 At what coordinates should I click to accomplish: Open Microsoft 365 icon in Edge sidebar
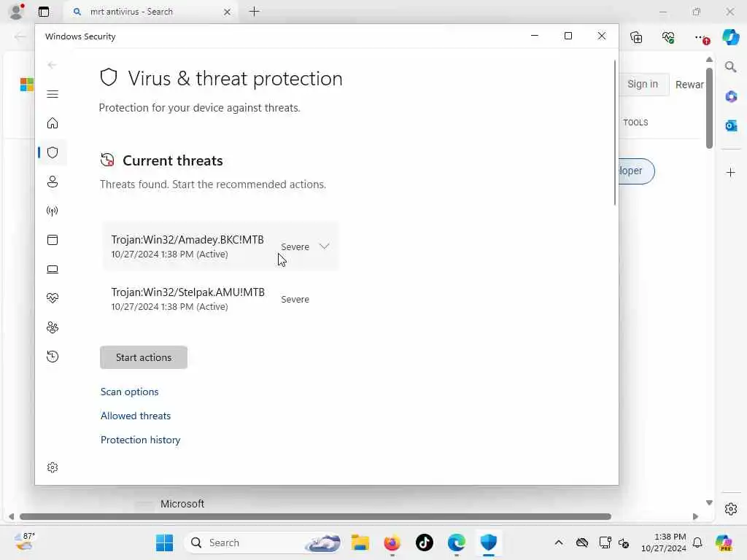(x=731, y=96)
